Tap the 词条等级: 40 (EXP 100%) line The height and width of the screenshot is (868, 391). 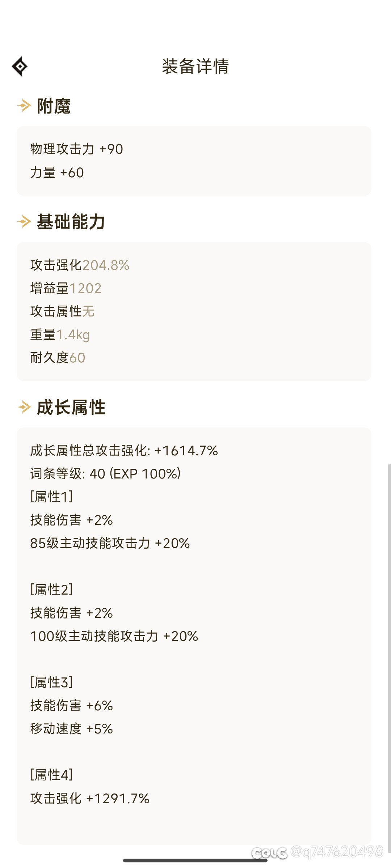[x=106, y=474]
